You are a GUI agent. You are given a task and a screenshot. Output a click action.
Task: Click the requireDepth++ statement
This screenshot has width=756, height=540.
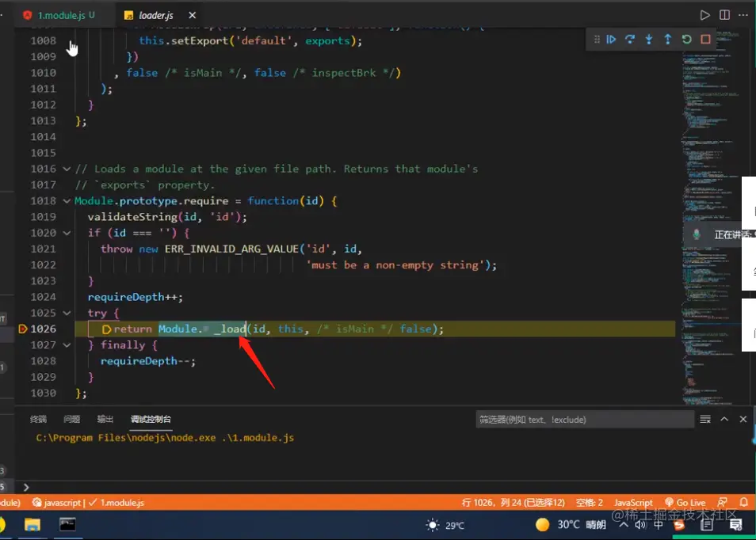pos(135,297)
